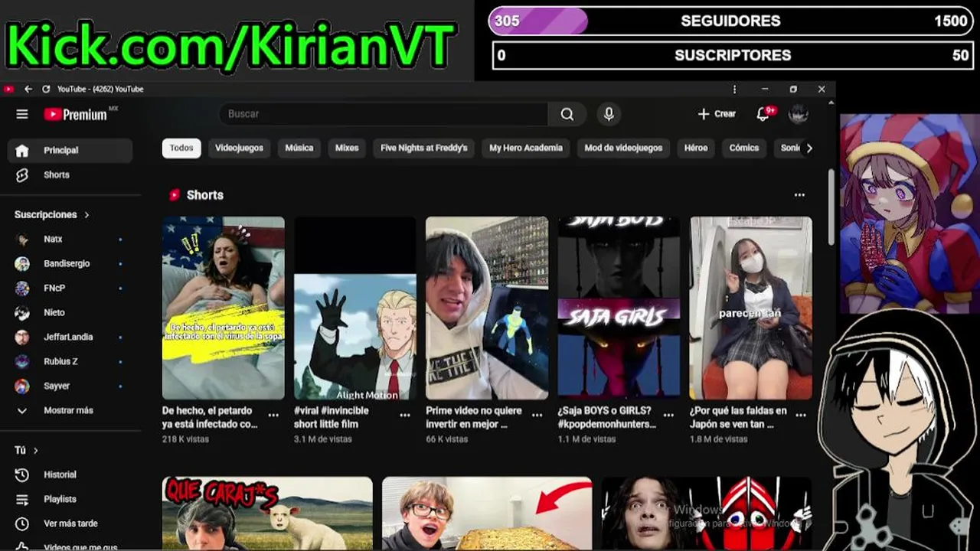Open Shorts from the sidebar

(x=70, y=174)
